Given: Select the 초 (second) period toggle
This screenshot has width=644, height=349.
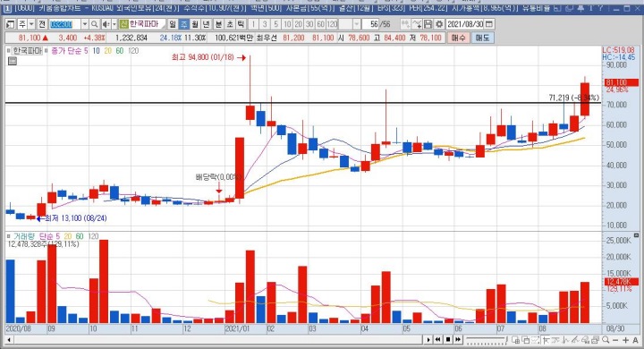Looking at the screenshot, I should pos(229,24).
